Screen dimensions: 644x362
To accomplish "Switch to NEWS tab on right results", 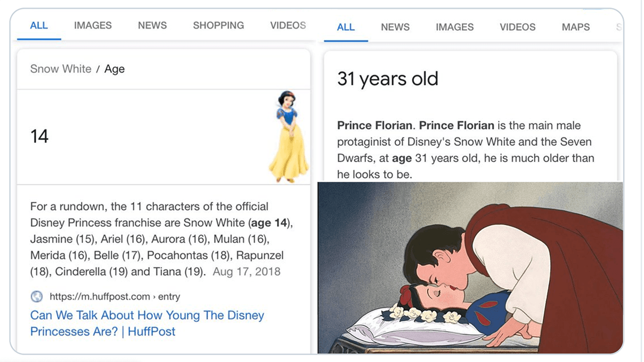I will pos(395,27).
